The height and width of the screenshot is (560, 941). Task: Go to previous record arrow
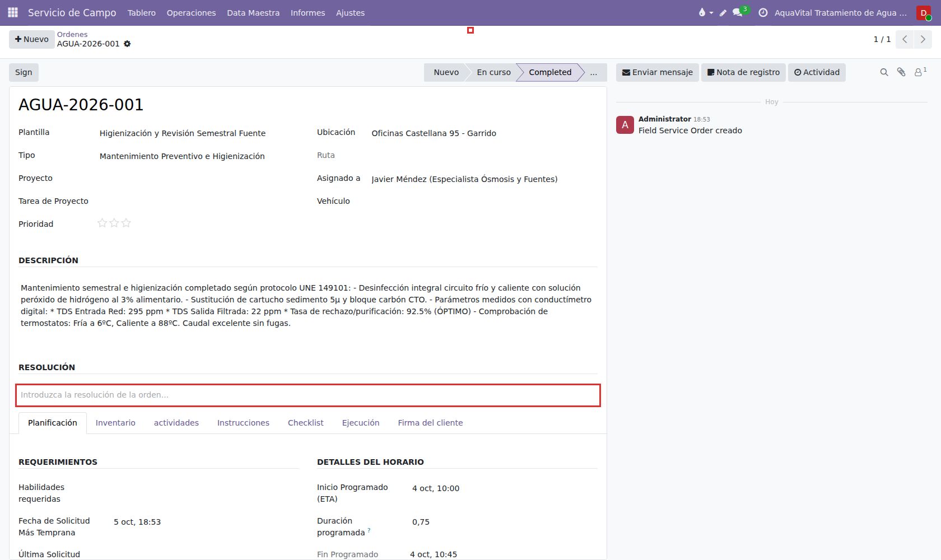click(x=905, y=39)
